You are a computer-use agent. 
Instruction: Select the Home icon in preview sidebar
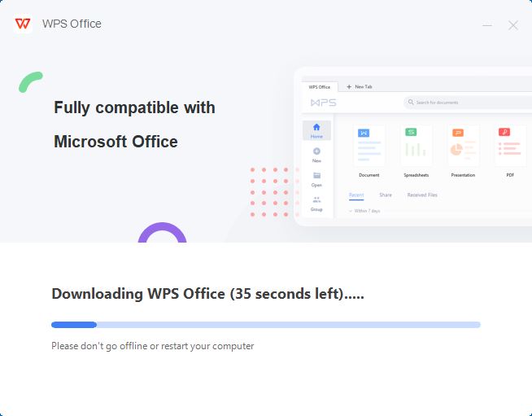pyautogui.click(x=316, y=127)
